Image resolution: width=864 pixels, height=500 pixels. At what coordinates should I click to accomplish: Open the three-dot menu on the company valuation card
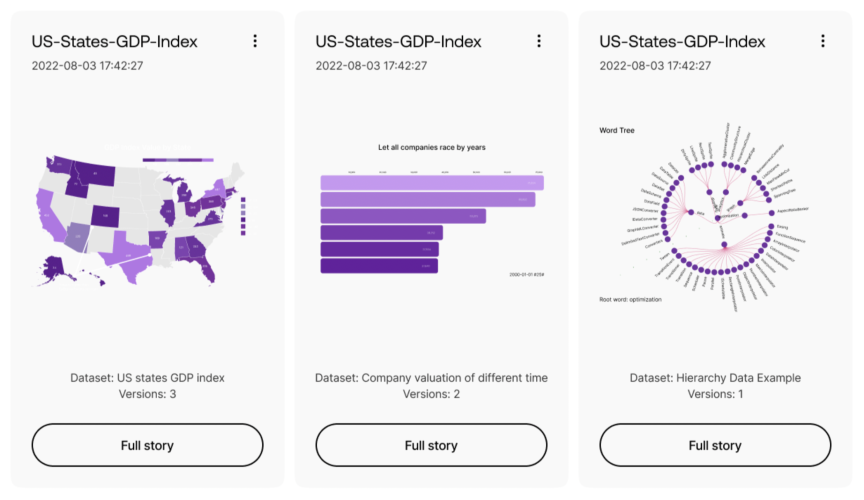point(539,41)
